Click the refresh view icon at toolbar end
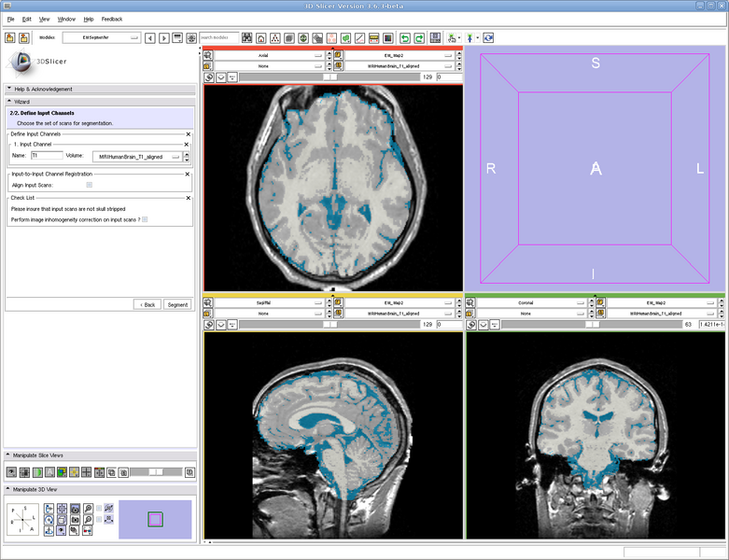This screenshot has height=560, width=729. click(x=488, y=38)
